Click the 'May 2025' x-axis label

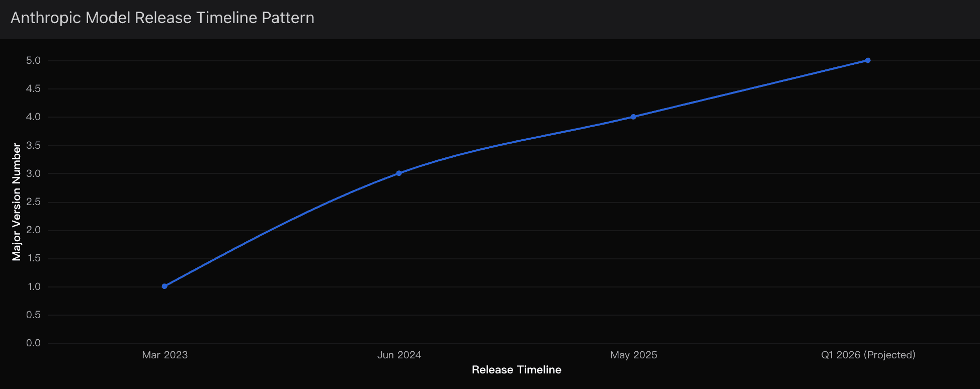coord(634,355)
